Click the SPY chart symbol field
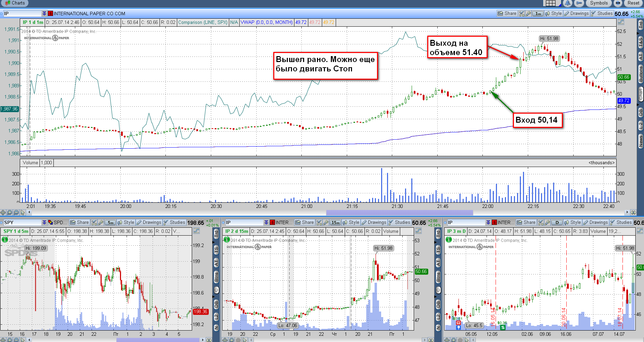Viewport: 644px width, 342px height. (23, 222)
